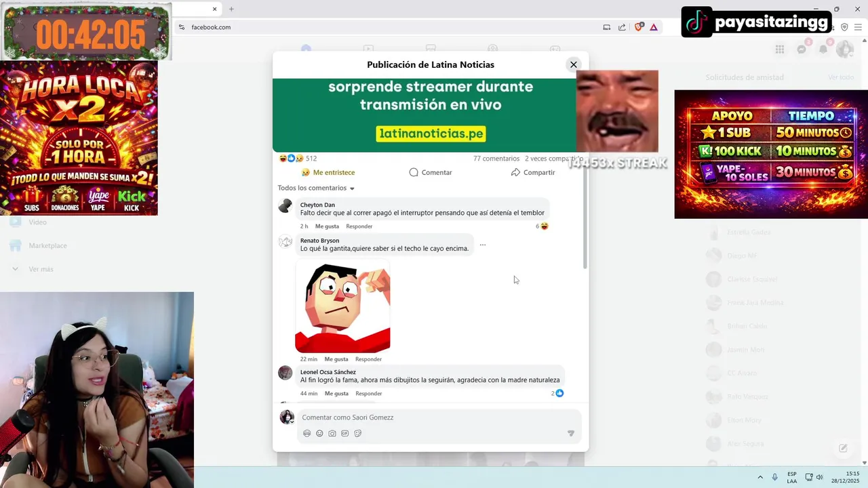Screen dimensions: 868x488
Task: Like Renato Bryson's comment from 22 min
Action: [336, 359]
